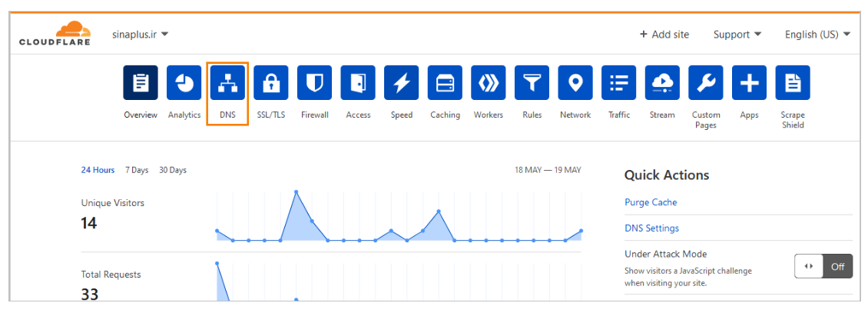Switch to the 7 Days tab
868x313 pixels.
[x=137, y=170]
